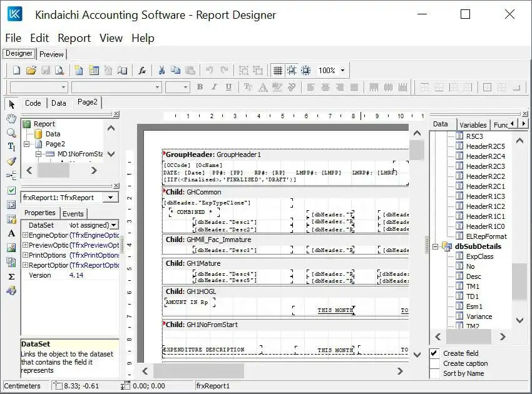Click the Cut scissors icon
Image resolution: width=532 pixels, height=394 pixels.
pyautogui.click(x=161, y=71)
